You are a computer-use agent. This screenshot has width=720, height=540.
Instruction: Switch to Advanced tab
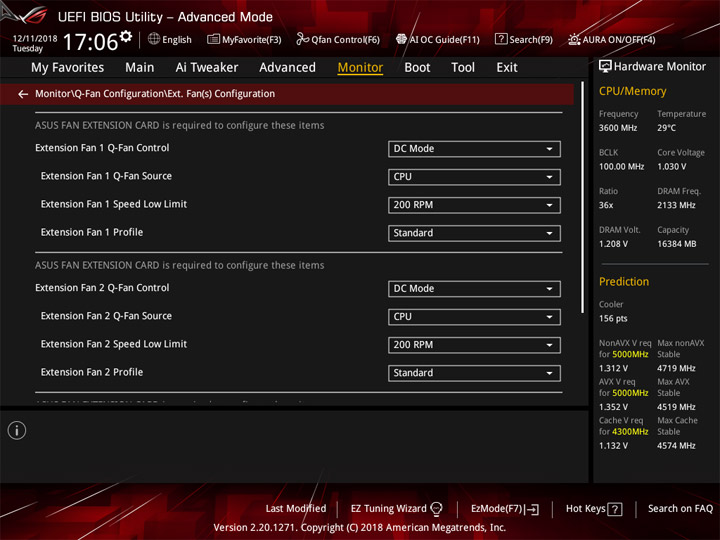coord(287,68)
